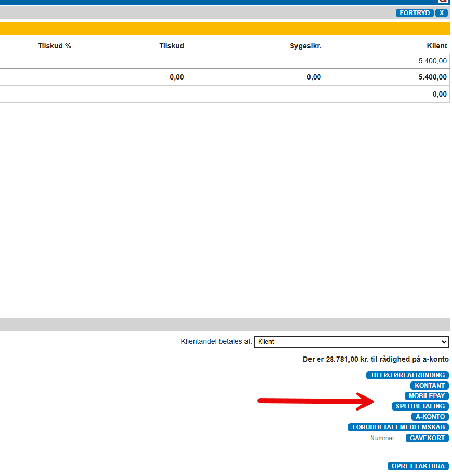452x476 pixels.
Task: Choose FORUDBETALT MEDLEMSKAB payment
Action: tap(398, 427)
